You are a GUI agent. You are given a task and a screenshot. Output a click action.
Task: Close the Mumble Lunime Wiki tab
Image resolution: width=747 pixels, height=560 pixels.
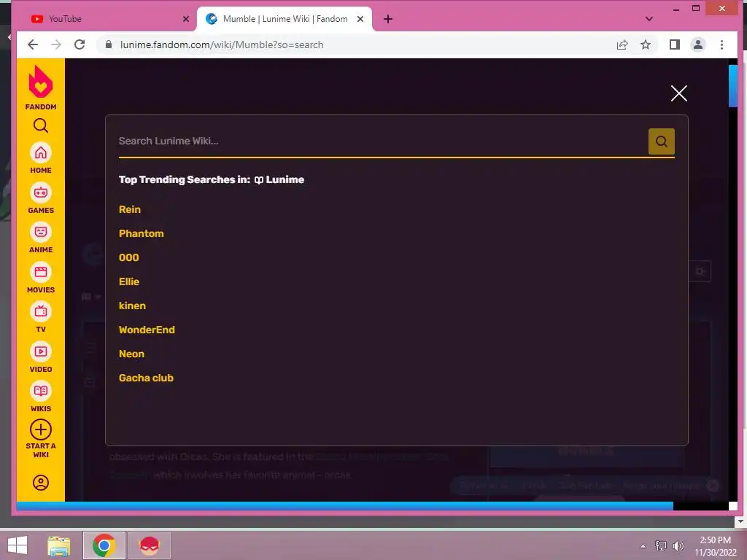(x=360, y=19)
